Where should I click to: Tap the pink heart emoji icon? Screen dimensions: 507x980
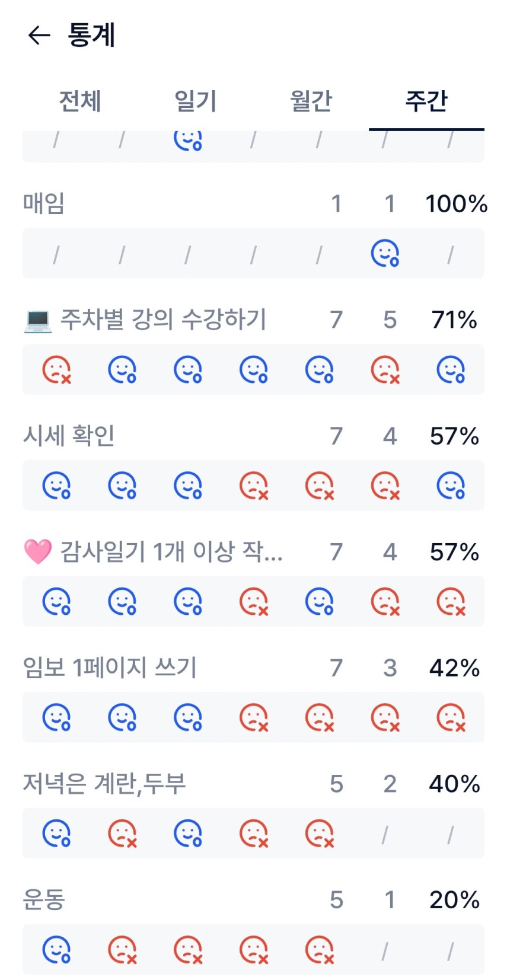[x=37, y=552]
